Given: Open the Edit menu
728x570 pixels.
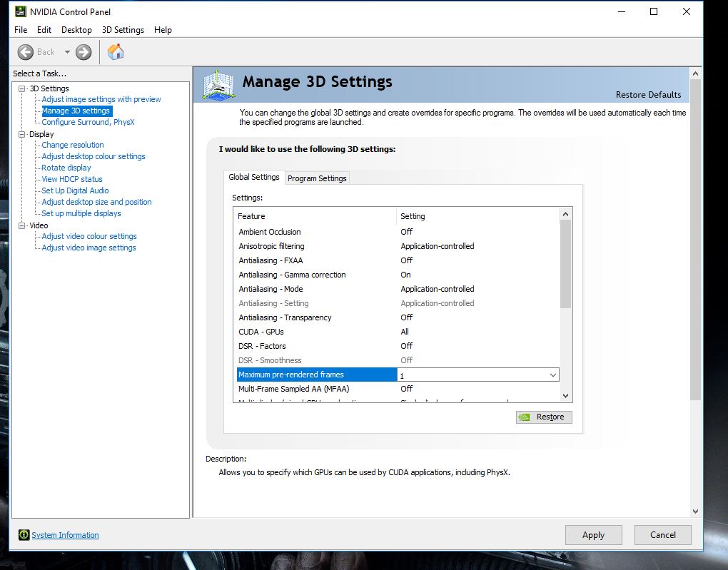Looking at the screenshot, I should (x=44, y=30).
